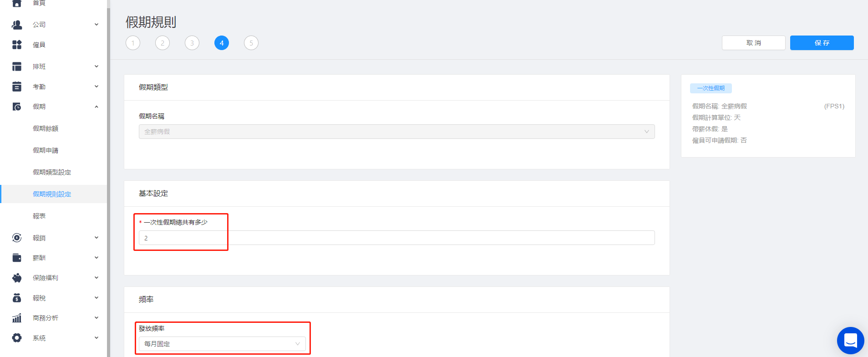Open the 假期名稱 dropdown
868x357 pixels.
click(x=396, y=132)
